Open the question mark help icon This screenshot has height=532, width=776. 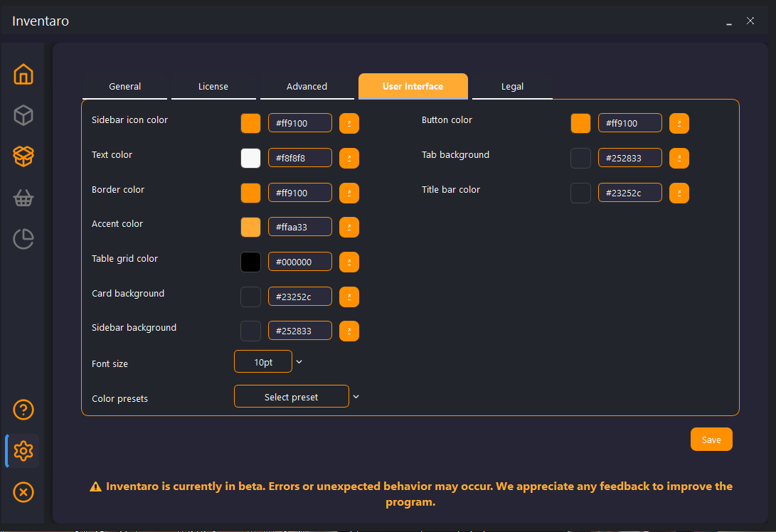[23, 410]
